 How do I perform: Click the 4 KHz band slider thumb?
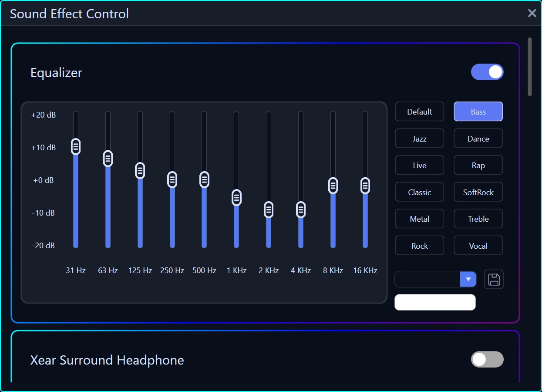301,210
